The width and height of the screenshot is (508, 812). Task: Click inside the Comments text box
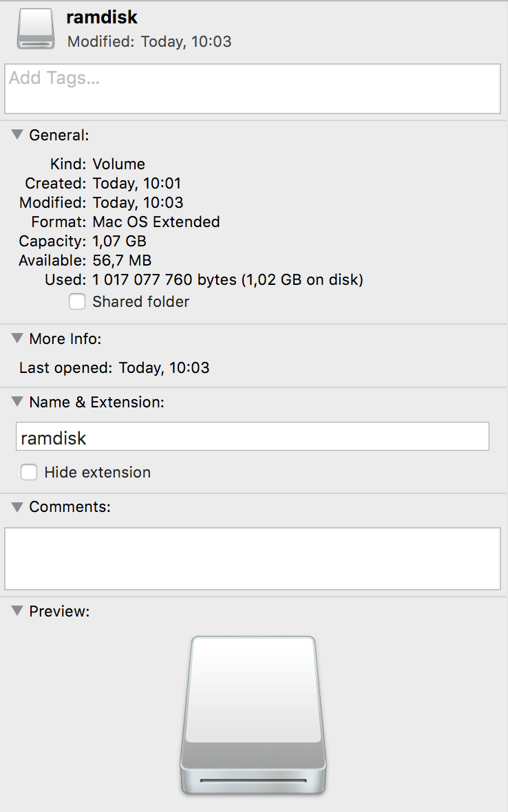[252, 558]
